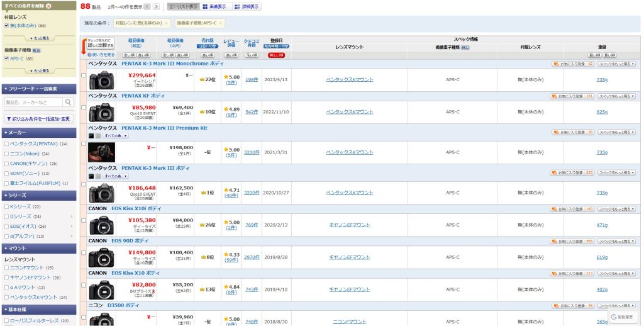Click 絞り込み条件を一括追加・変更 button
The width and height of the screenshot is (644, 326).
[39, 119]
